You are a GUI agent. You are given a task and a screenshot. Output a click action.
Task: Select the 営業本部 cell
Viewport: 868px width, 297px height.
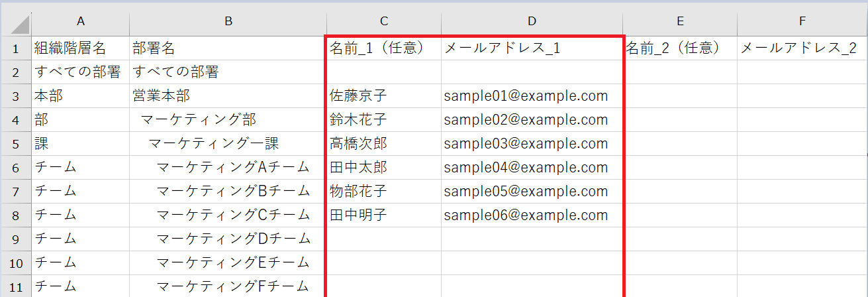[228, 96]
